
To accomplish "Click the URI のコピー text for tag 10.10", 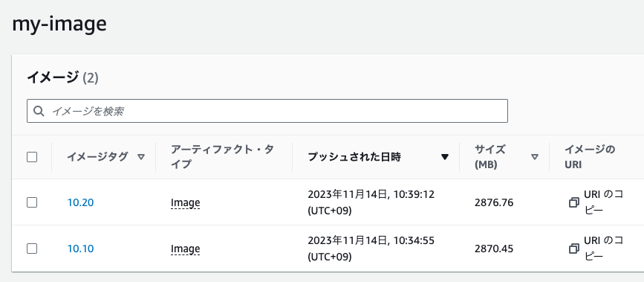I will coord(603,249).
